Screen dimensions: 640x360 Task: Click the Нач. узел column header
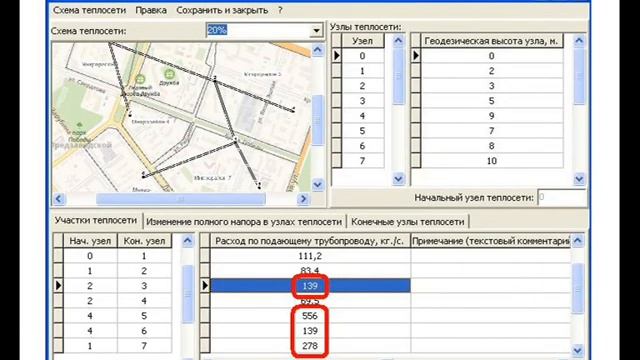(90, 241)
